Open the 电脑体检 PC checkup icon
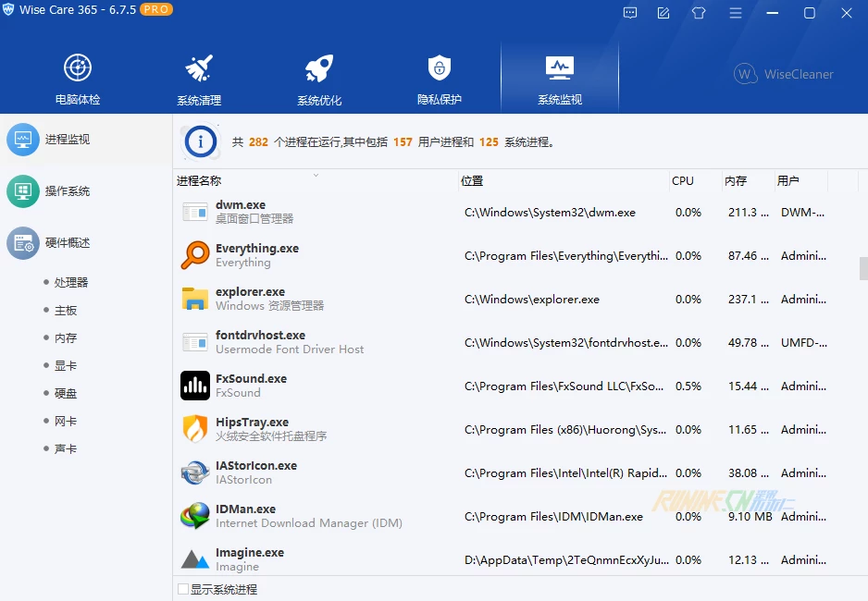 click(78, 68)
